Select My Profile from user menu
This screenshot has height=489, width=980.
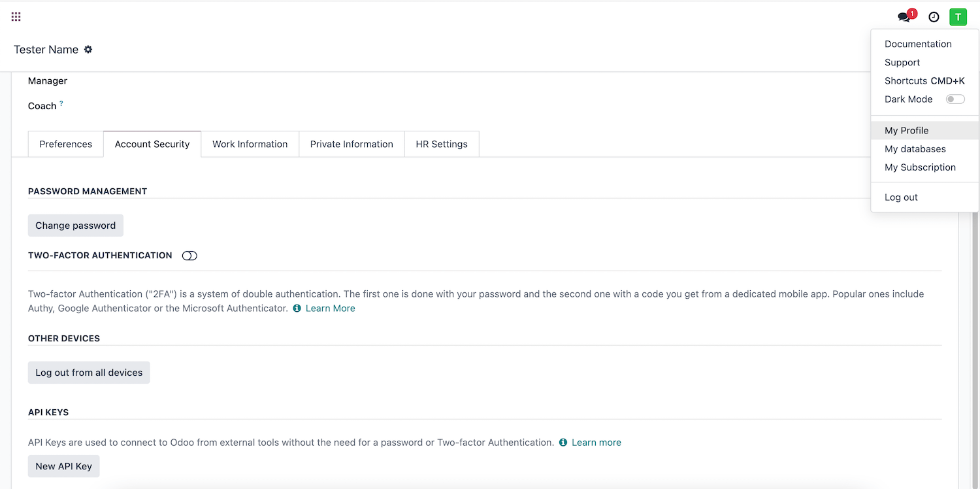[906, 131]
